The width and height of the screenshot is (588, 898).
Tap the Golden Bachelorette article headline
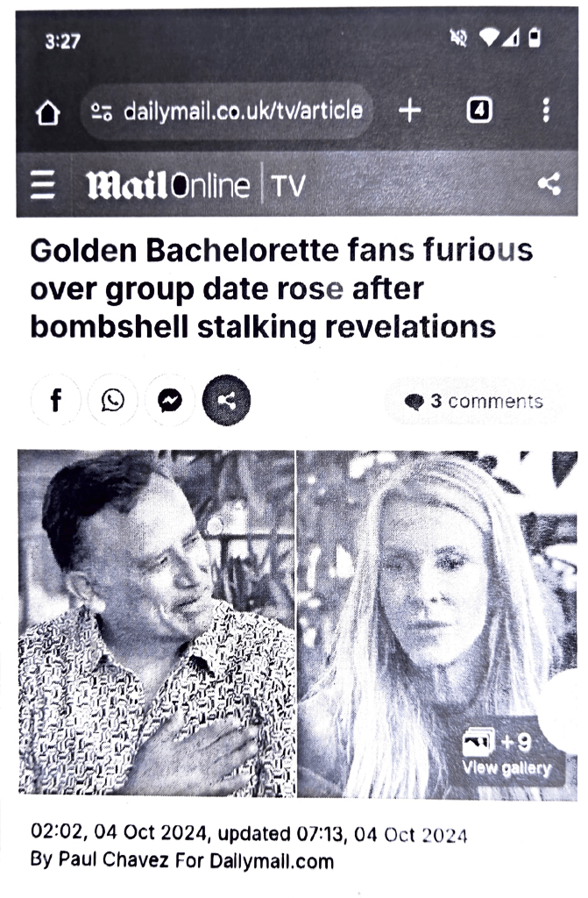(x=281, y=289)
